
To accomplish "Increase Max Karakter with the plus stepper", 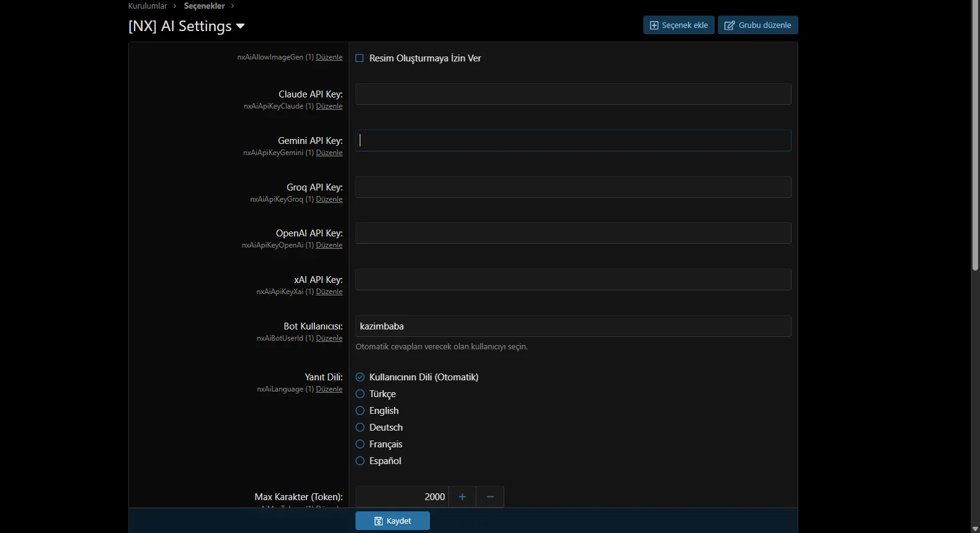I will coord(462,497).
